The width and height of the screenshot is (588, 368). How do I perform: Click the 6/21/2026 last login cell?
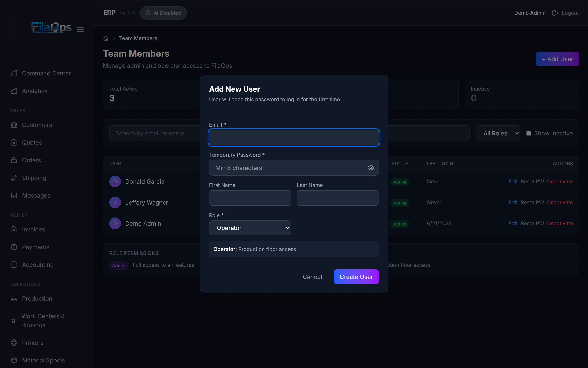point(439,223)
